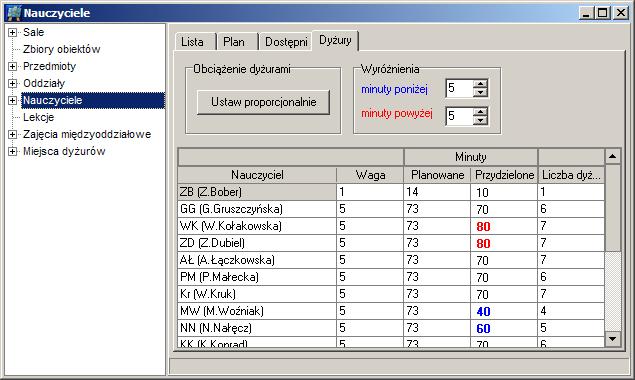Click the Waga cell for Z.Bober
Viewport: 635px width, 380px height.
(x=370, y=192)
